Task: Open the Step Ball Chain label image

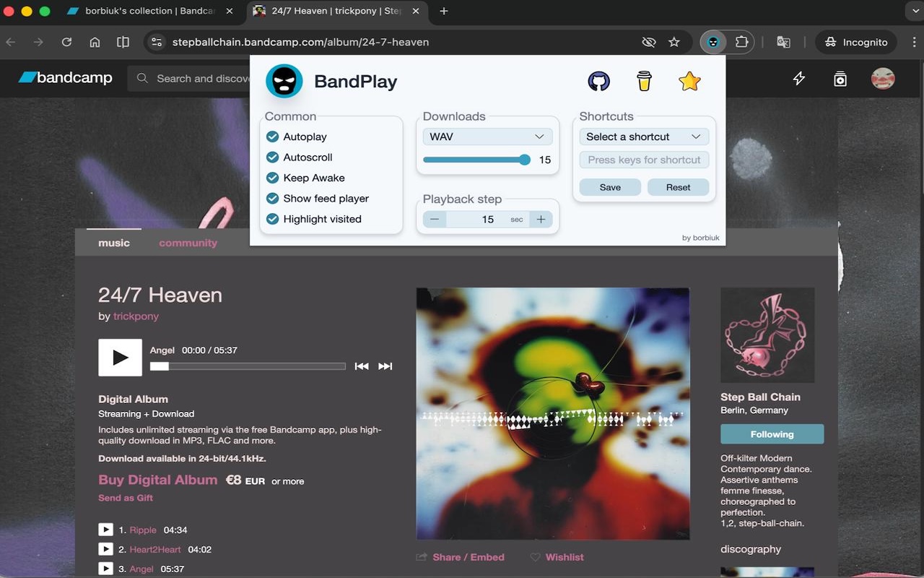Action: click(x=767, y=335)
